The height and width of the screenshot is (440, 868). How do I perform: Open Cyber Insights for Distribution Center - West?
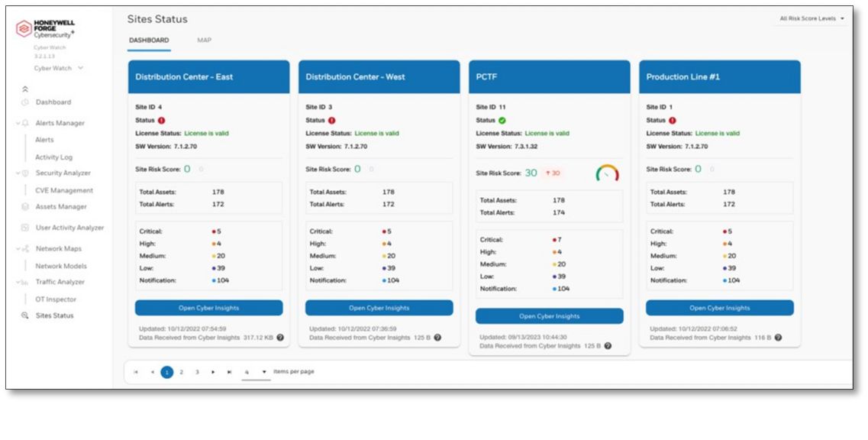379,308
